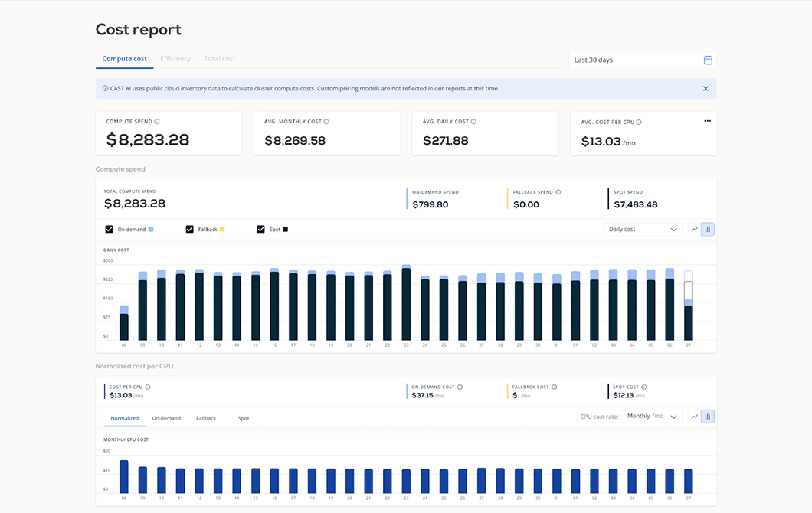812x513 pixels.
Task: Open the calendar date picker icon
Action: click(708, 60)
